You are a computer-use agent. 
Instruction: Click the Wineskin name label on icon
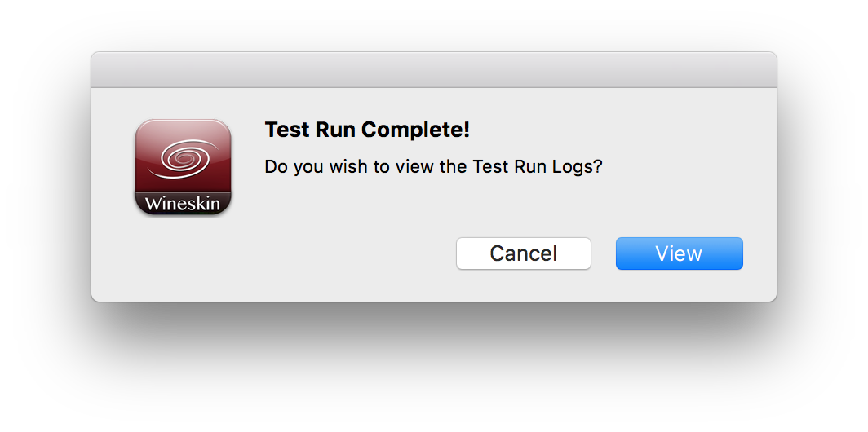pyautogui.click(x=183, y=204)
